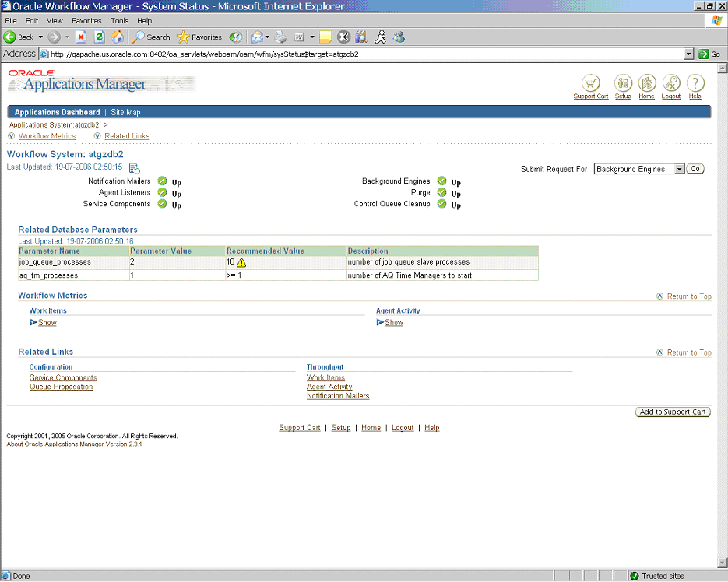Viewport: 728px width, 582px height.
Task: Click the Add to Support Cart button
Action: (x=673, y=412)
